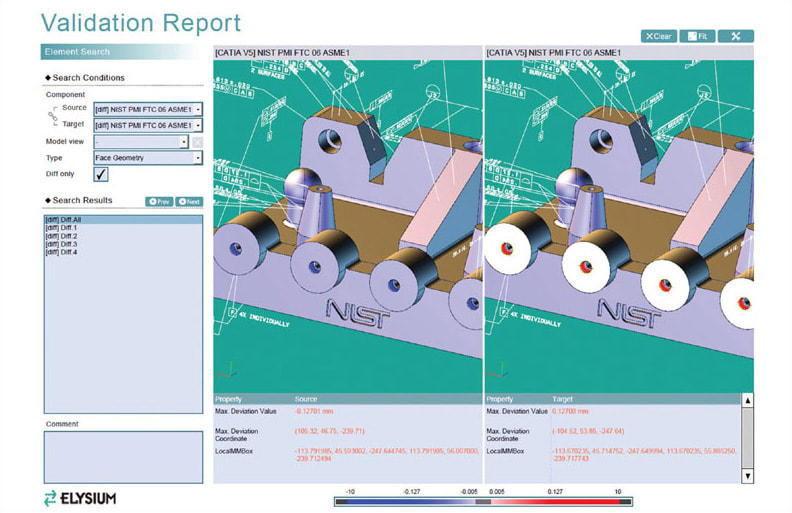Viewport: 792px width, 513px height.
Task: Select the Diff.3 result row
Action: tap(123, 244)
